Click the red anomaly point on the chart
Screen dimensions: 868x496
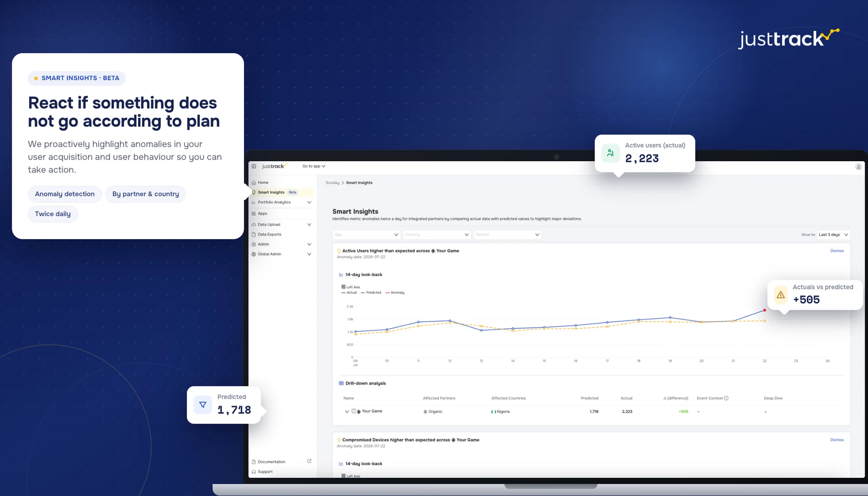coord(764,310)
